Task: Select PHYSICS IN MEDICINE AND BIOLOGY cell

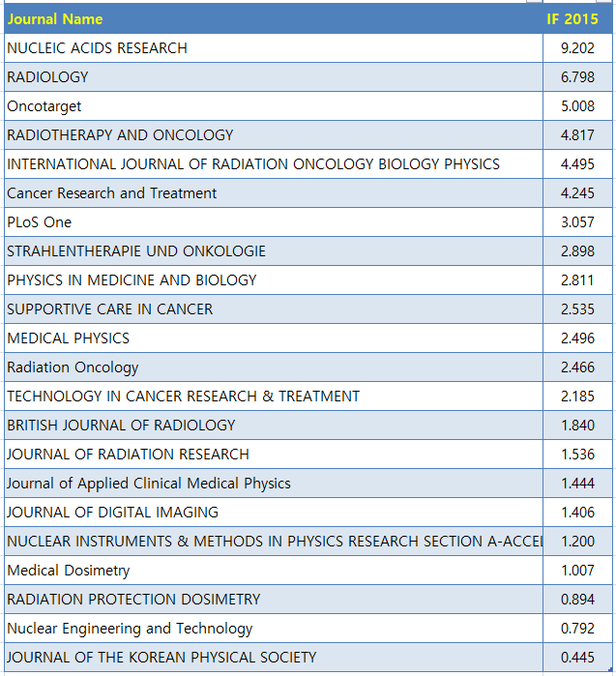Action: [x=274, y=279]
